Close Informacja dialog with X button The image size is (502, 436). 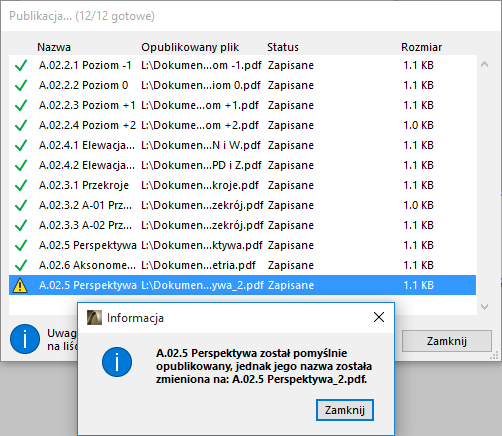click(x=379, y=317)
